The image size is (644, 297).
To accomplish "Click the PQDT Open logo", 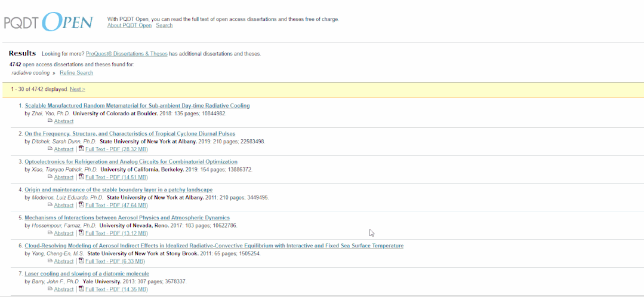I will click(48, 22).
